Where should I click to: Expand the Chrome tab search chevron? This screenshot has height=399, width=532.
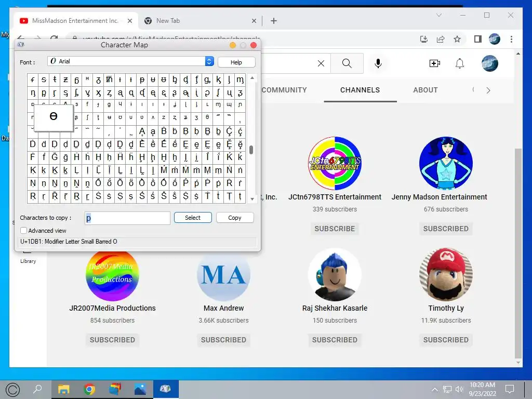point(438,15)
